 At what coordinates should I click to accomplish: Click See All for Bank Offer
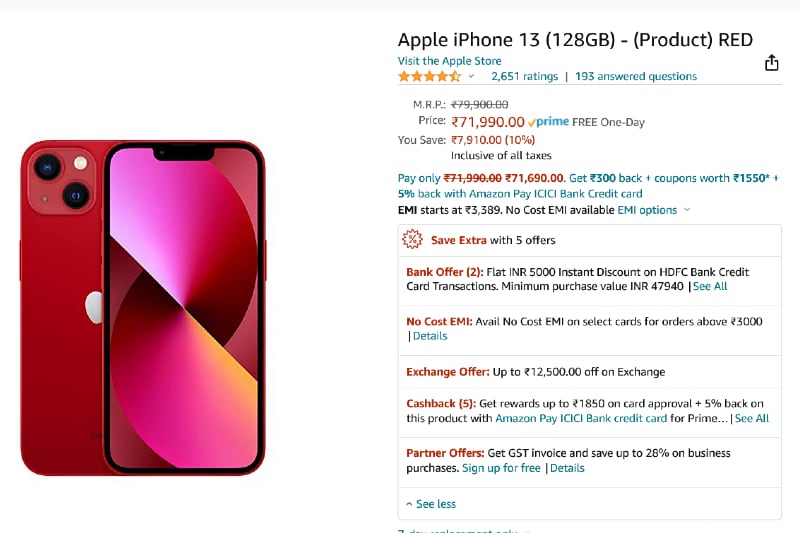[x=710, y=286]
